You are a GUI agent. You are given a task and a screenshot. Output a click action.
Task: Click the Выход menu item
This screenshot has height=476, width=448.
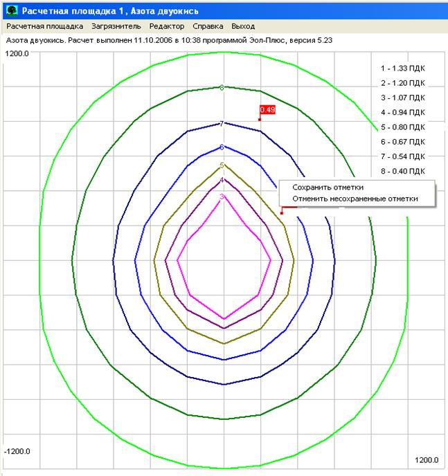click(243, 26)
